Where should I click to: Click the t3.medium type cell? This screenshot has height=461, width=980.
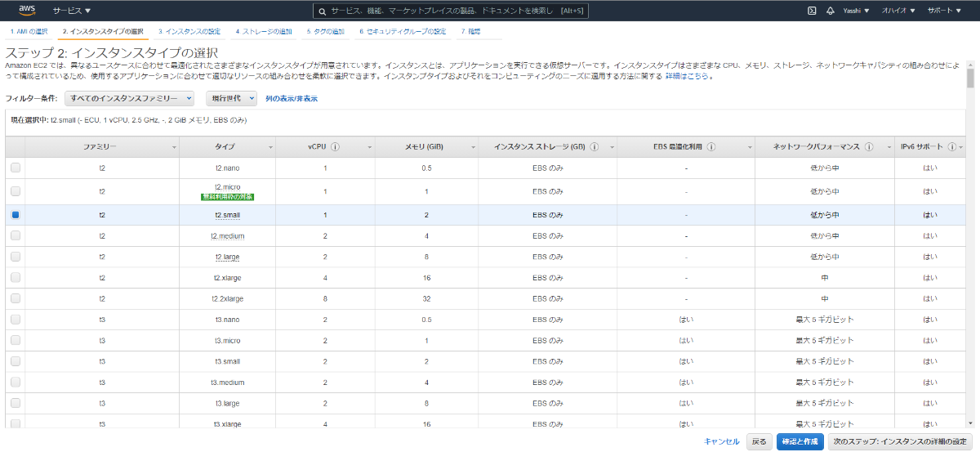[228, 382]
